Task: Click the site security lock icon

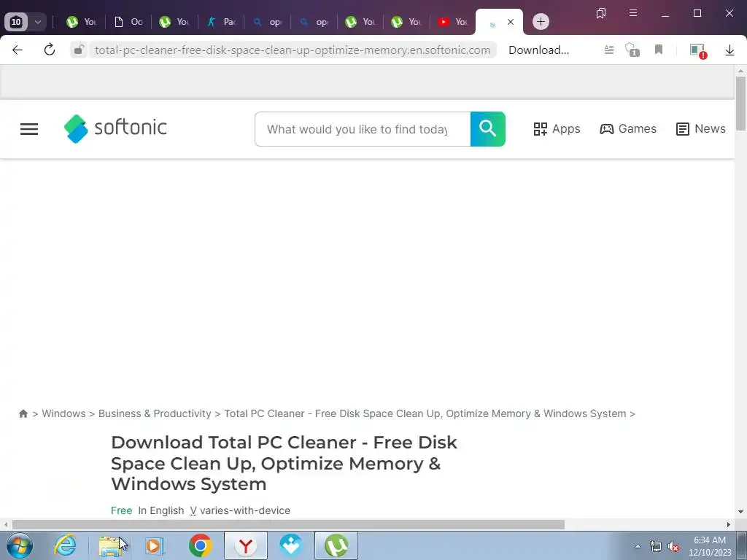Action: click(x=79, y=50)
